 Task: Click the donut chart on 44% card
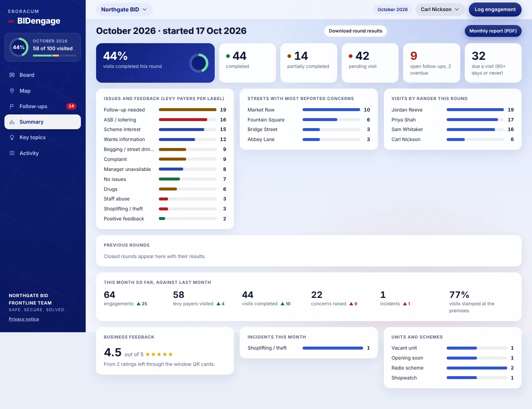click(x=199, y=63)
